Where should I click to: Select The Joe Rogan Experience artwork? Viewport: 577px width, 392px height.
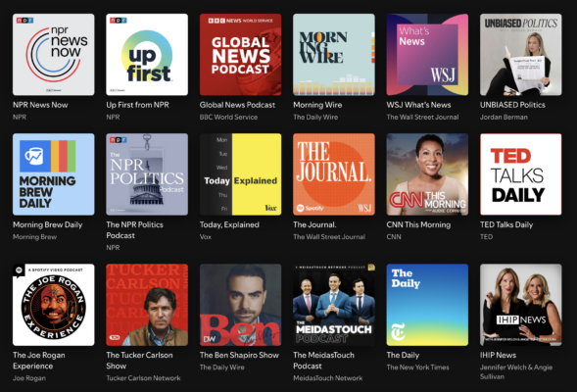pyautogui.click(x=53, y=305)
